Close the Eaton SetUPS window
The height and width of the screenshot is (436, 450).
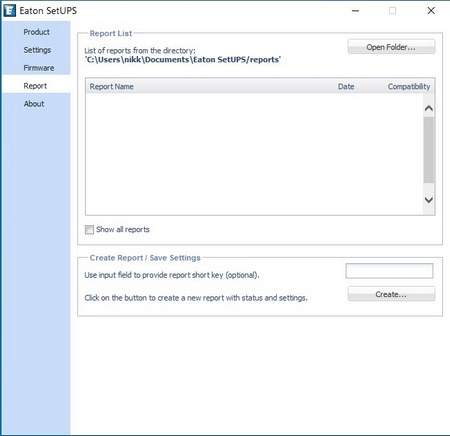[431, 11]
